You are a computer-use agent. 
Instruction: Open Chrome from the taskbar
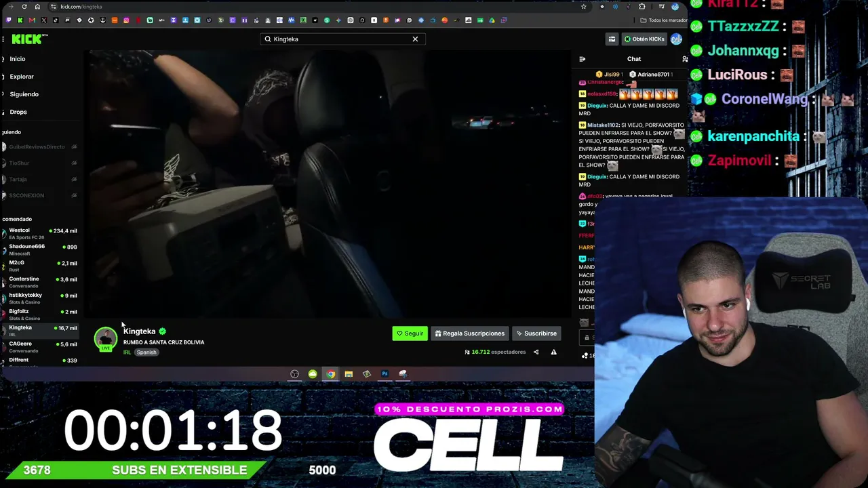330,374
